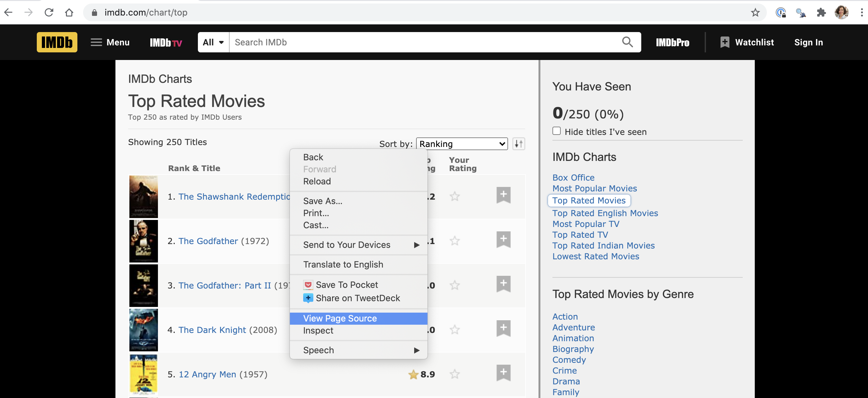This screenshot has height=398, width=868.
Task: Select View Page Source
Action: 358,318
